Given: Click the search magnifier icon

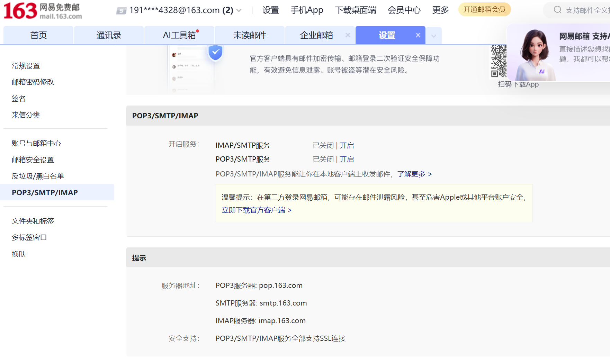Looking at the screenshot, I should [x=557, y=10].
